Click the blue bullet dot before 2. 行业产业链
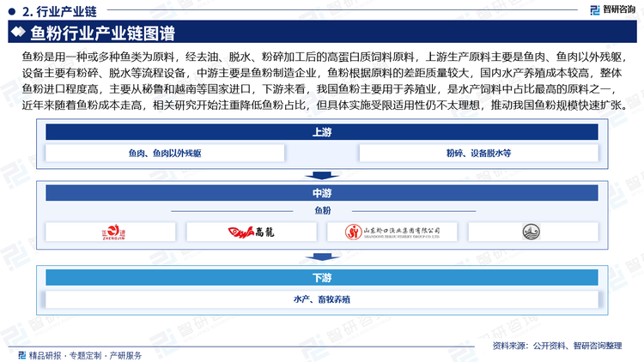 [x=12, y=12]
